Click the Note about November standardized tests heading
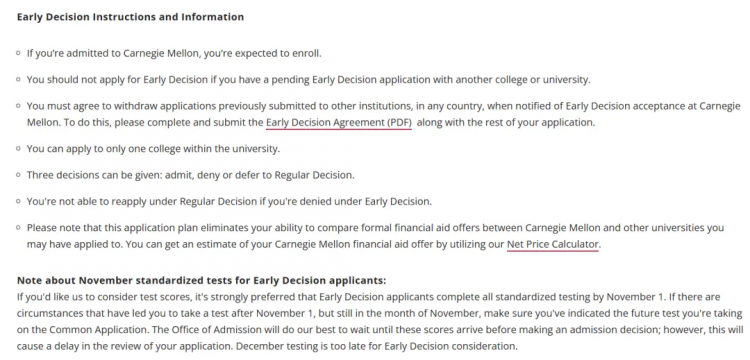 [201, 280]
